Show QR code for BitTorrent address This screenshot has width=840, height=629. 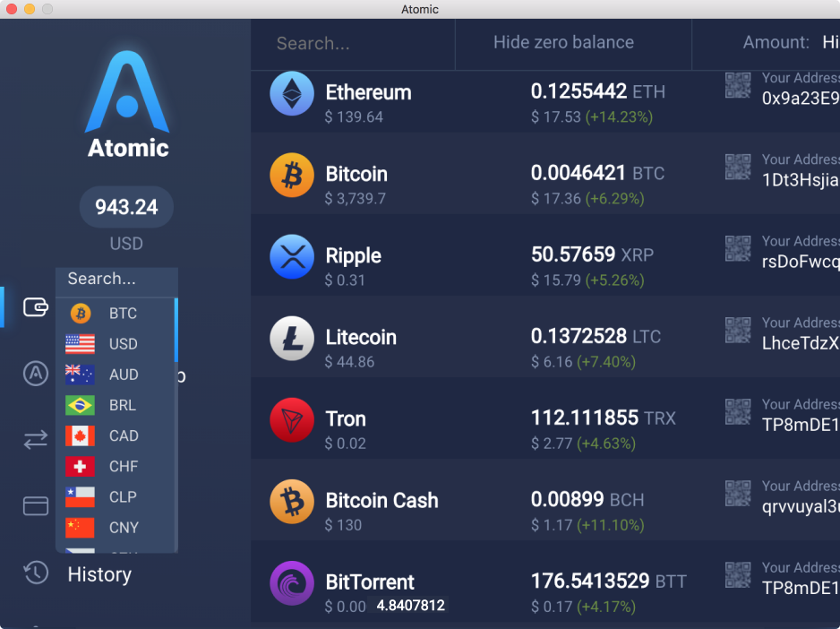pos(738,574)
